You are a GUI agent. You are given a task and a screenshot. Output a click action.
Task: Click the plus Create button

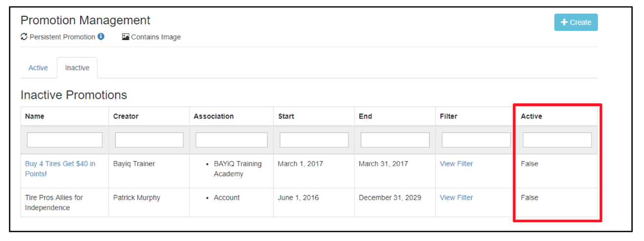[576, 22]
